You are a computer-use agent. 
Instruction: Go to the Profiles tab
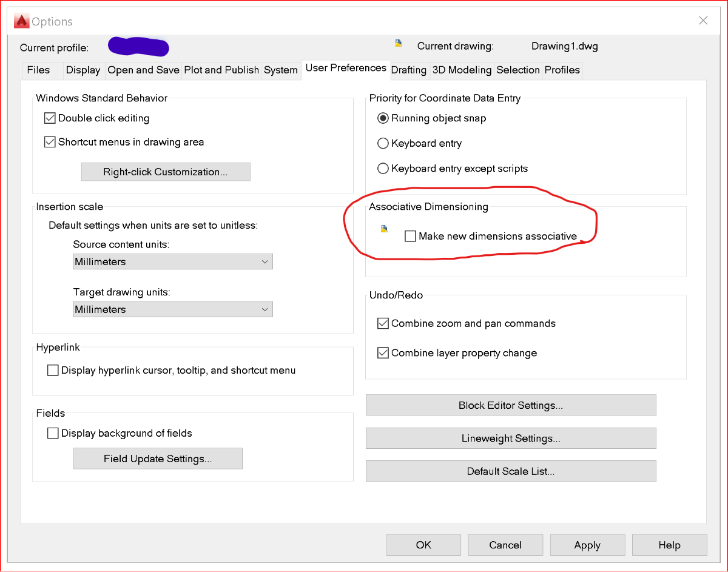pos(562,70)
